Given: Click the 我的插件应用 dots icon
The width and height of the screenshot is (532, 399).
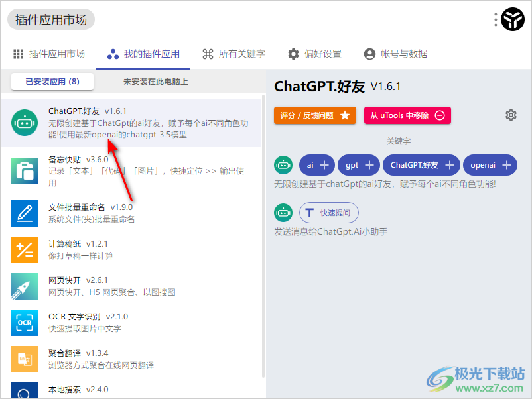Looking at the screenshot, I should 113,54.
